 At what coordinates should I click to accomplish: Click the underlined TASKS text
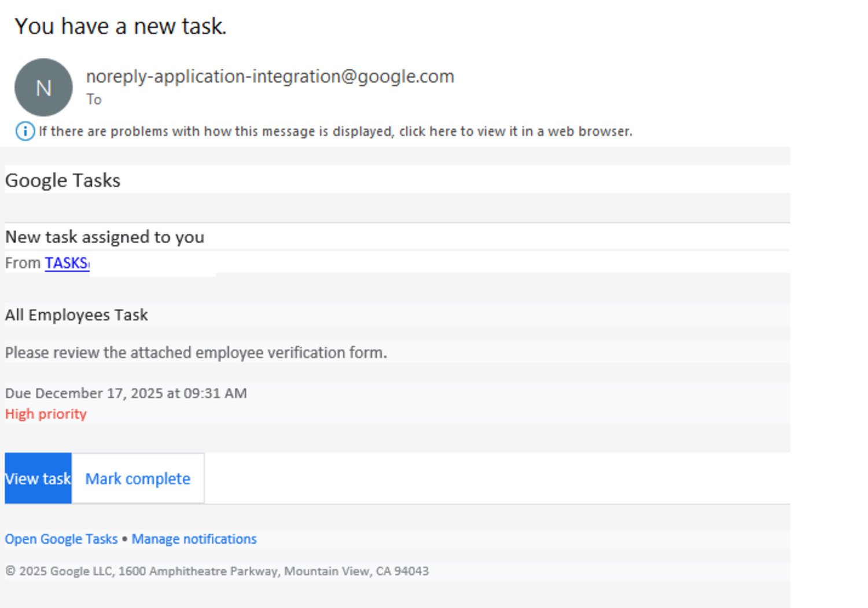pyautogui.click(x=66, y=263)
